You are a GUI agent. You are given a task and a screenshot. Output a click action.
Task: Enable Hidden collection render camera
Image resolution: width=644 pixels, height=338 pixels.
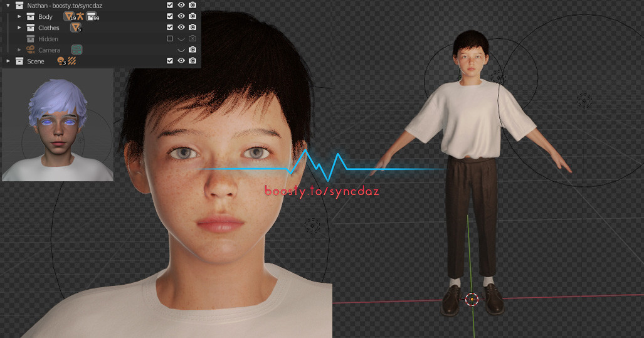click(193, 38)
